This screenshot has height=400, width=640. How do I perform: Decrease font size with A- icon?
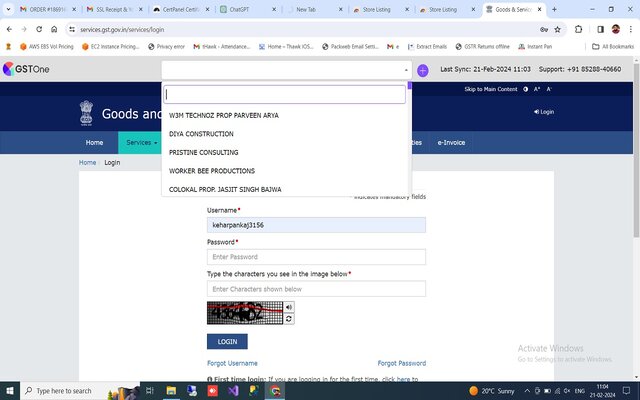click(x=549, y=89)
